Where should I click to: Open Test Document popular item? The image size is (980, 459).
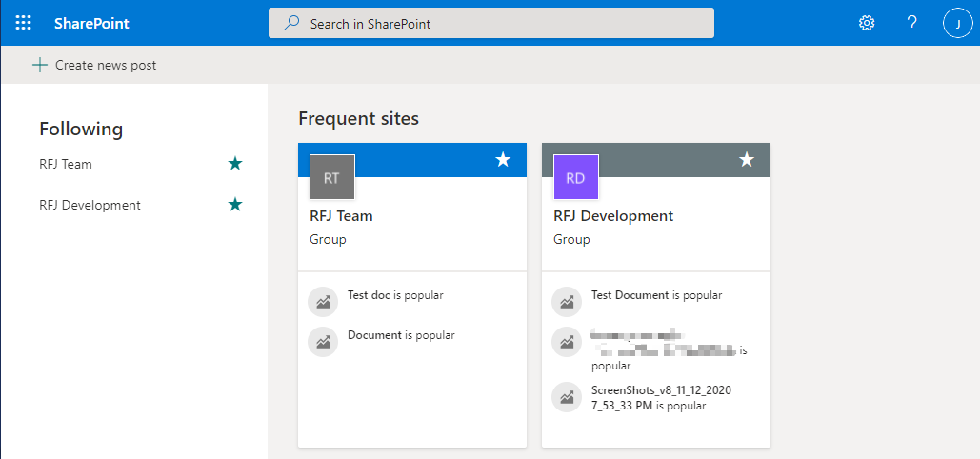tap(657, 295)
